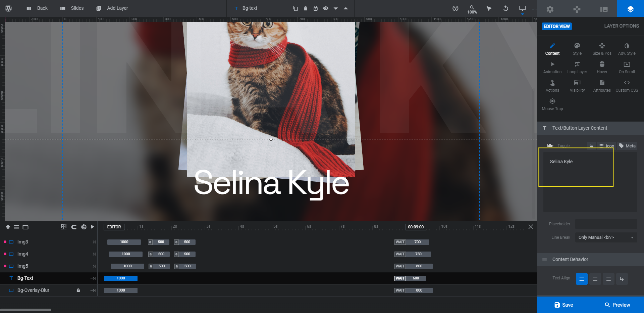Set text align to left

pos(582,279)
